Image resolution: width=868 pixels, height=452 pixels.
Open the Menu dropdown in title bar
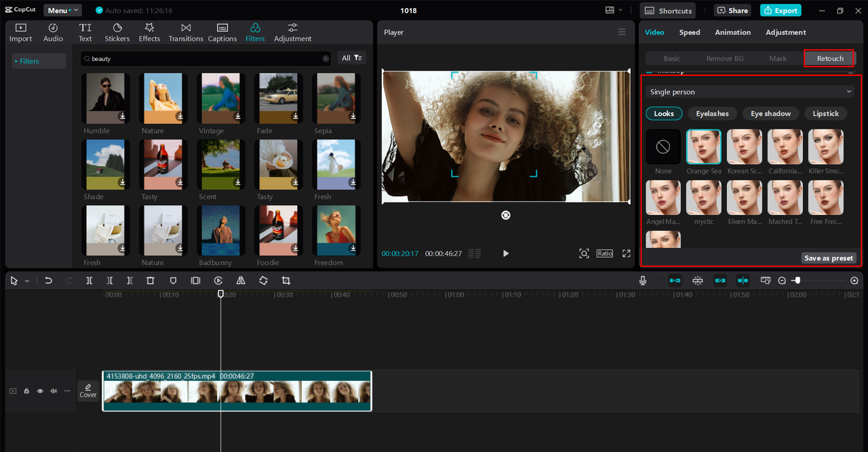(62, 10)
